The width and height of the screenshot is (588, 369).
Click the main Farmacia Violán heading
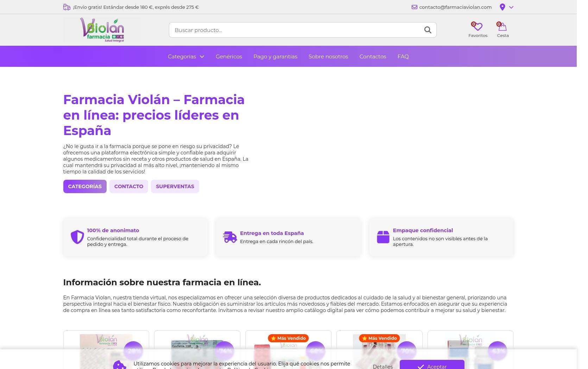pyautogui.click(x=154, y=115)
